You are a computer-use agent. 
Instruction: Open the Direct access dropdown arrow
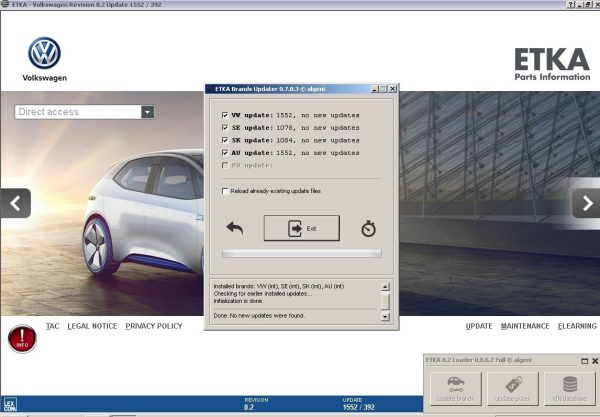coord(148,112)
